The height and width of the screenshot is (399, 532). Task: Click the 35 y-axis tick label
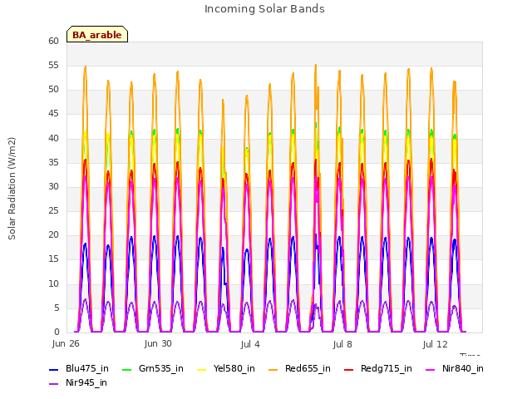tap(53, 163)
